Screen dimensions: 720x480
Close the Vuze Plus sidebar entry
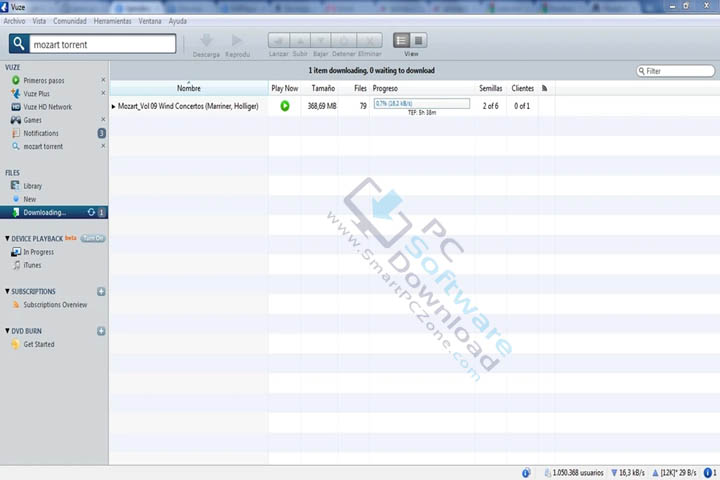[103, 93]
